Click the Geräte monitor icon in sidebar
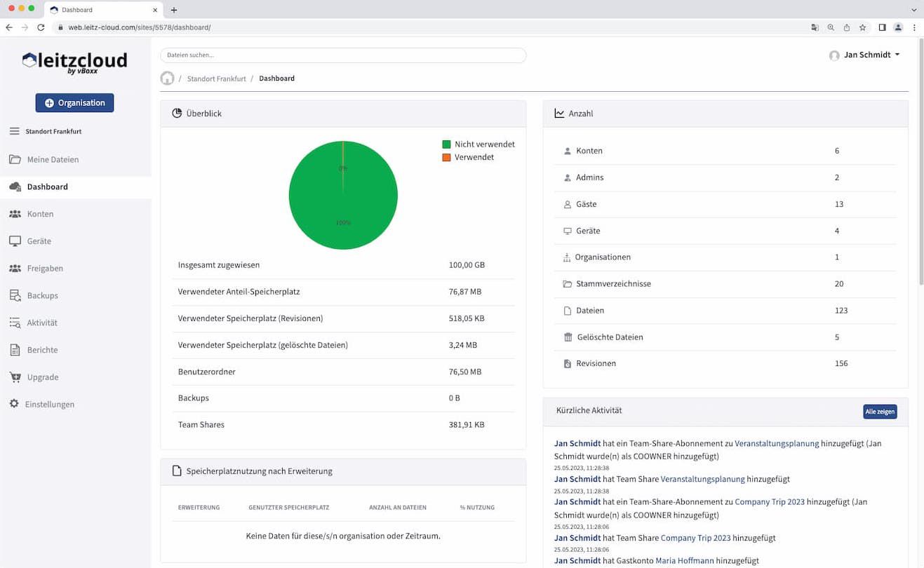This screenshot has width=924, height=568. pos(15,241)
